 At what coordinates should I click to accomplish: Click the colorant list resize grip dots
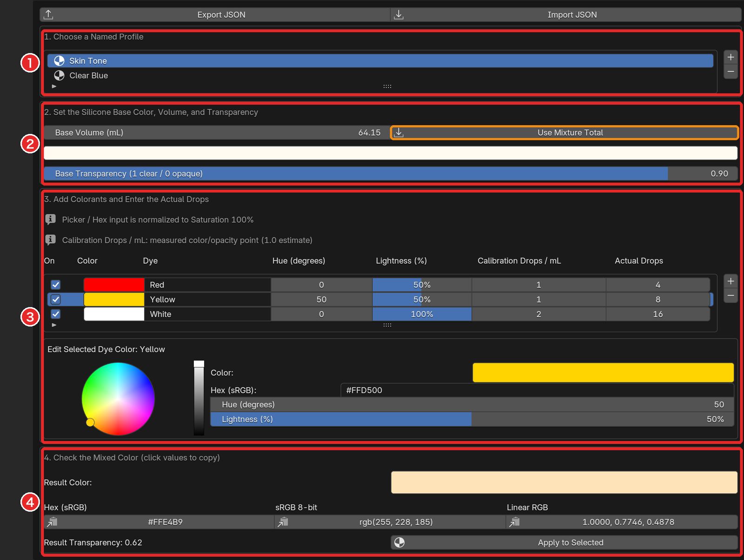click(387, 325)
